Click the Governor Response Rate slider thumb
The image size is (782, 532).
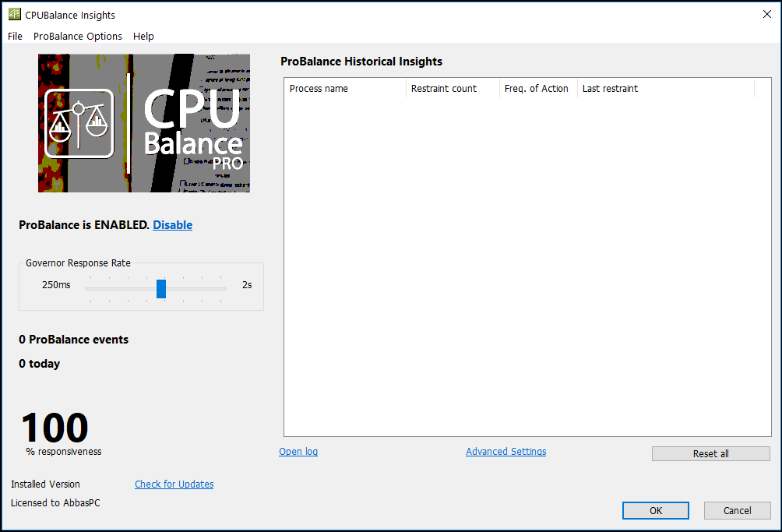[x=161, y=289]
